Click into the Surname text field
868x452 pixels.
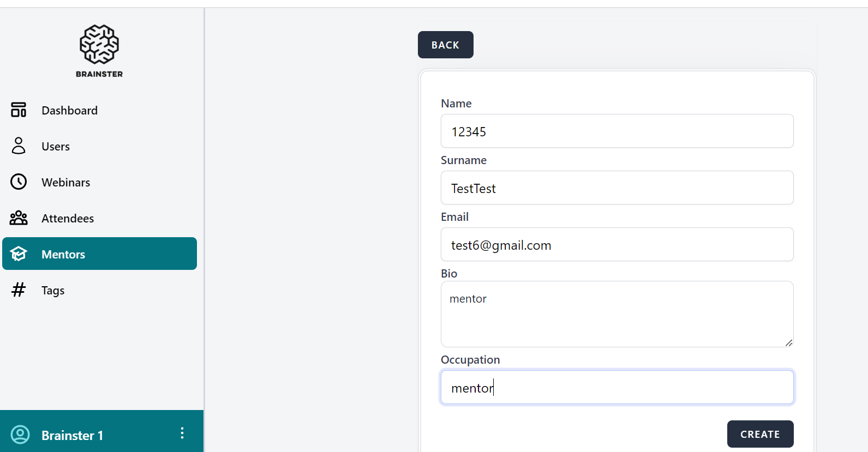[x=616, y=188]
